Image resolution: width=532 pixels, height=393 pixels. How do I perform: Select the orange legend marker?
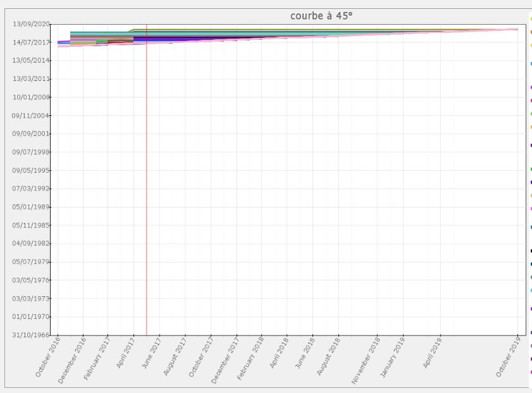531,32
